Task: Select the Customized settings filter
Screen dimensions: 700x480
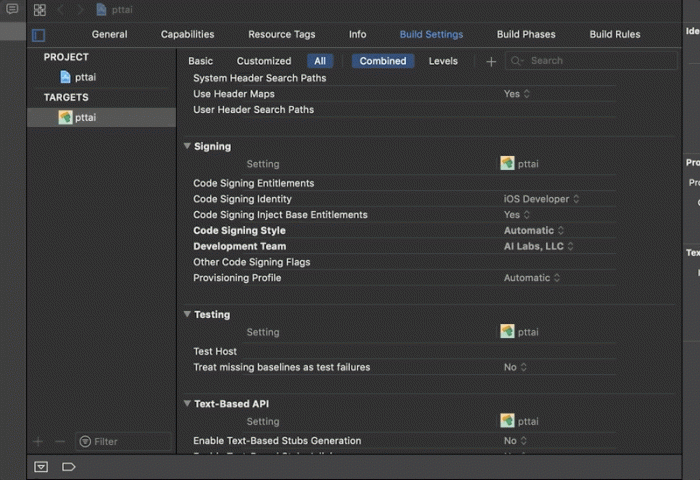Action: 264,61
